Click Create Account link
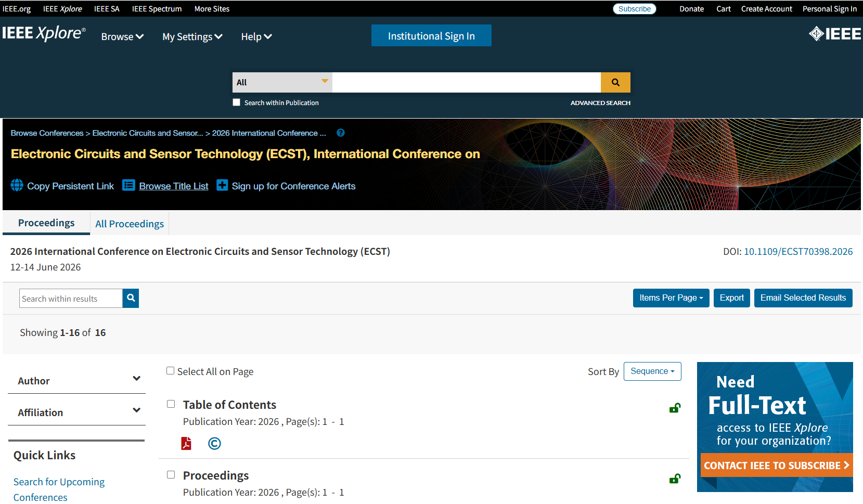This screenshot has height=504, width=863. 767,9
